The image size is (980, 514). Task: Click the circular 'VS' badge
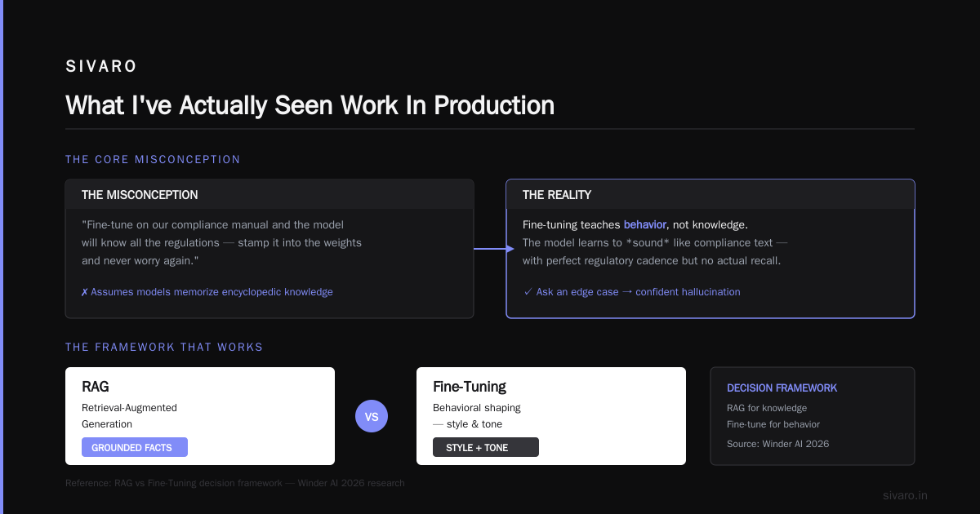tap(372, 416)
